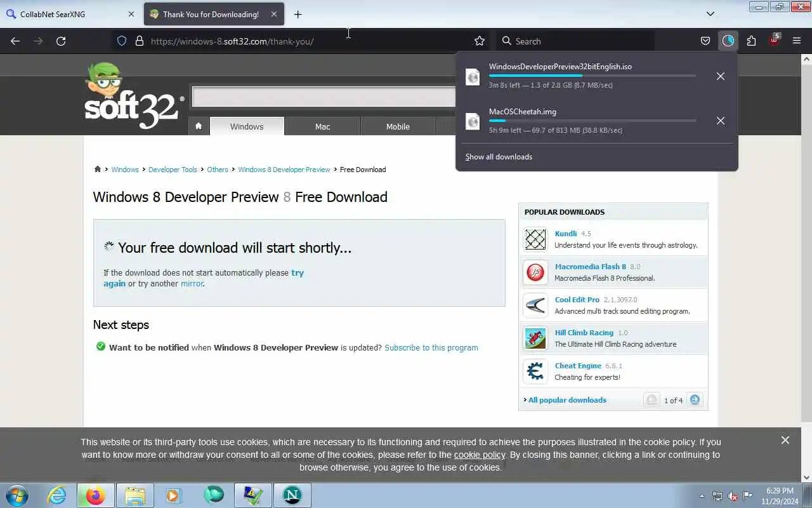Close the CollabNet SearXNG tab
This screenshot has height=508, width=812.
pos(131,14)
